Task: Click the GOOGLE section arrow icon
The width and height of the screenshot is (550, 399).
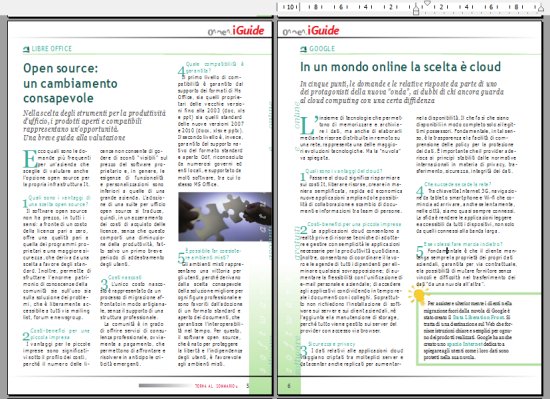Action: pos(303,49)
